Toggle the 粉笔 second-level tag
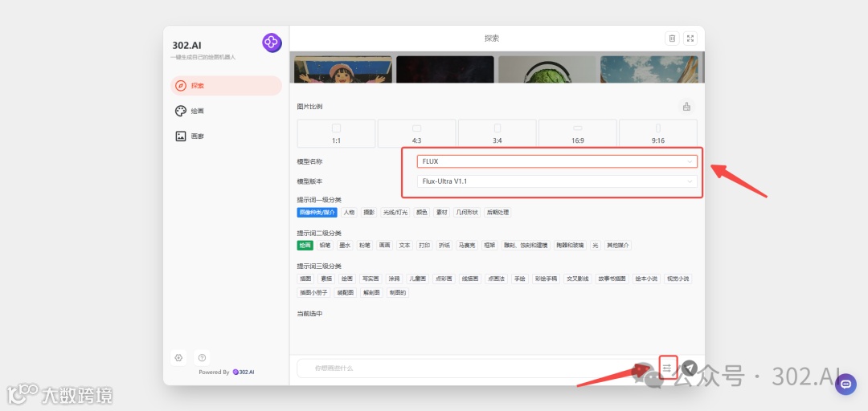This screenshot has height=411, width=868. coord(364,245)
